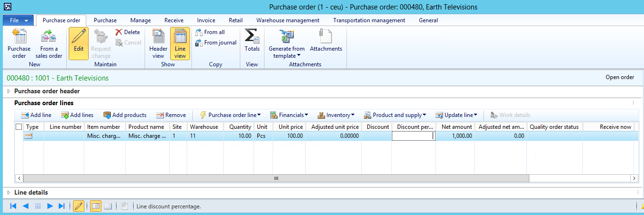Click the Delete button in Maintain group
The height and width of the screenshot is (215, 644).
click(127, 32)
